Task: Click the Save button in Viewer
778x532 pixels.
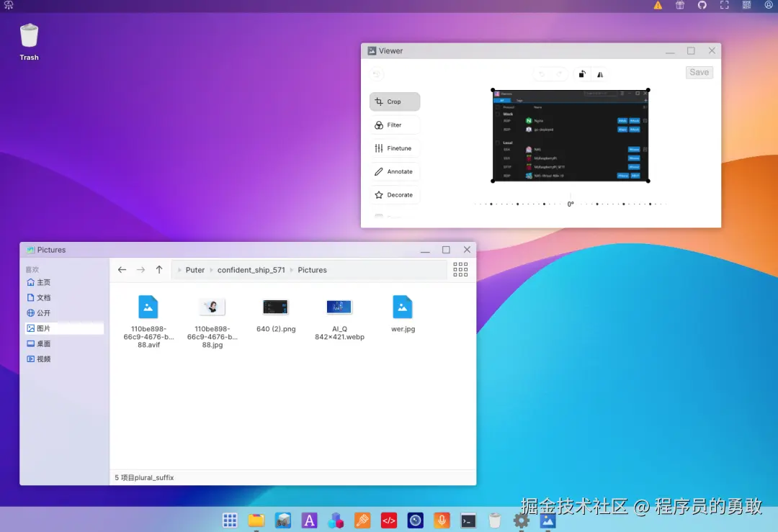Action: tap(699, 73)
